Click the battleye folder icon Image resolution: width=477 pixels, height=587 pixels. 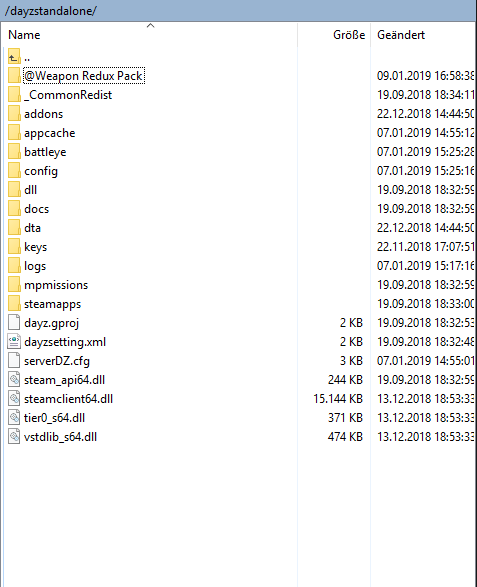pos(14,152)
